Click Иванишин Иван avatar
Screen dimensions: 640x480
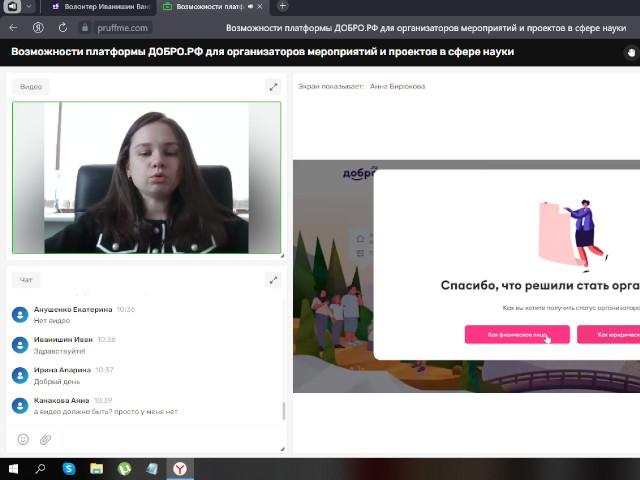tap(20, 345)
